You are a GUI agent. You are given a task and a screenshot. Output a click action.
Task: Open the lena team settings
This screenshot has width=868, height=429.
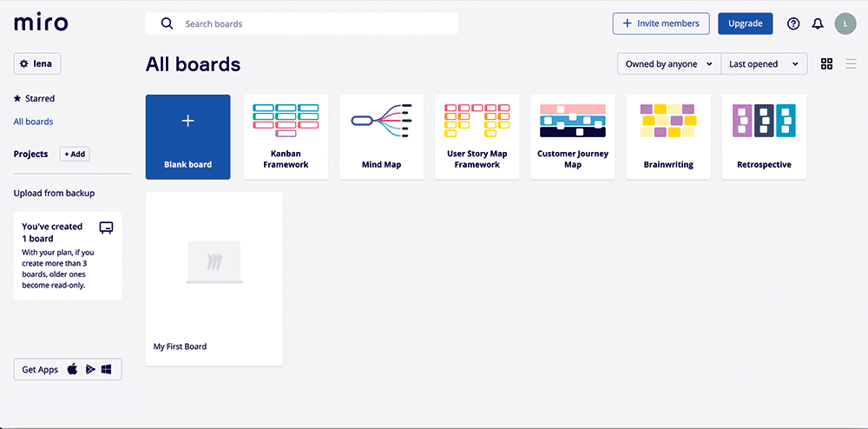click(37, 63)
